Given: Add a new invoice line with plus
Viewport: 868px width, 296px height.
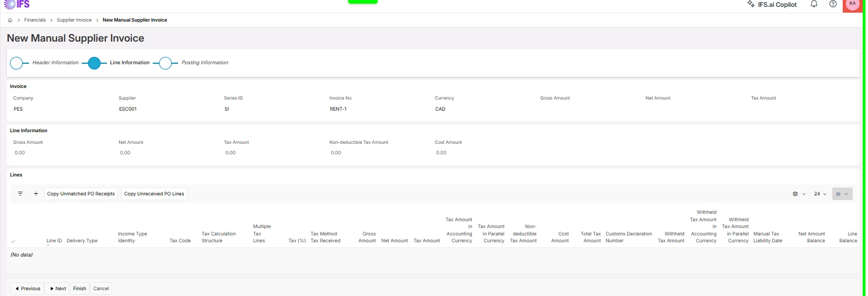Looking at the screenshot, I should (36, 194).
